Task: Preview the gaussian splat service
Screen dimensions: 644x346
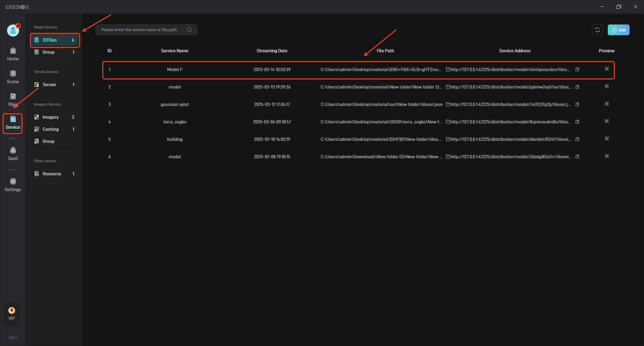Action: tap(607, 104)
